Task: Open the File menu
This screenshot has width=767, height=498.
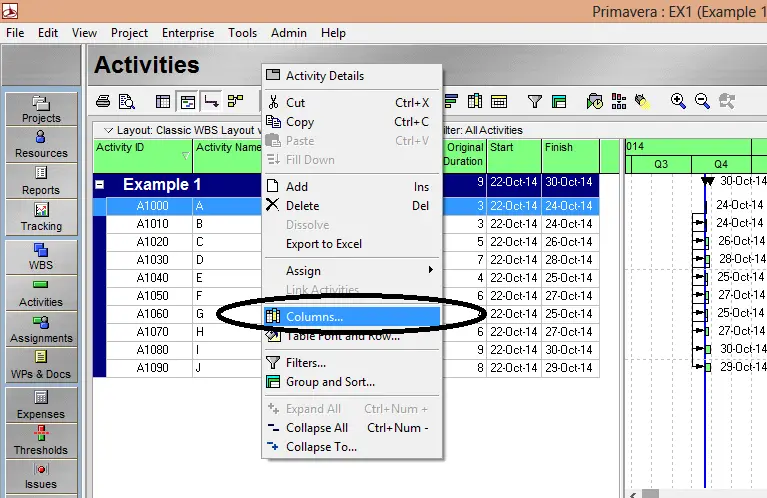Action: [15, 33]
